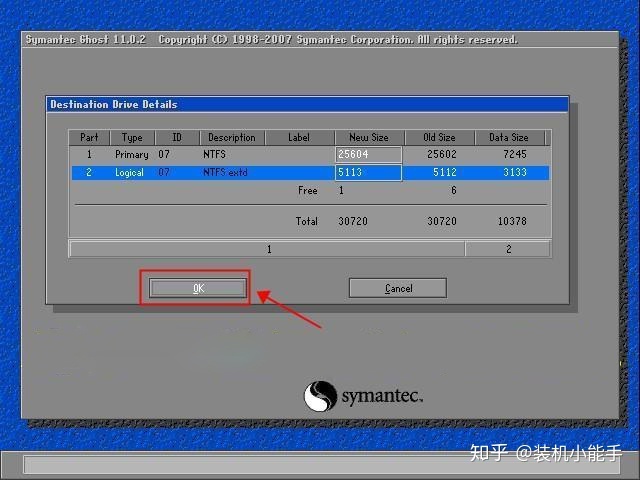Click the total data size 10378
The width and height of the screenshot is (640, 480).
(x=512, y=221)
